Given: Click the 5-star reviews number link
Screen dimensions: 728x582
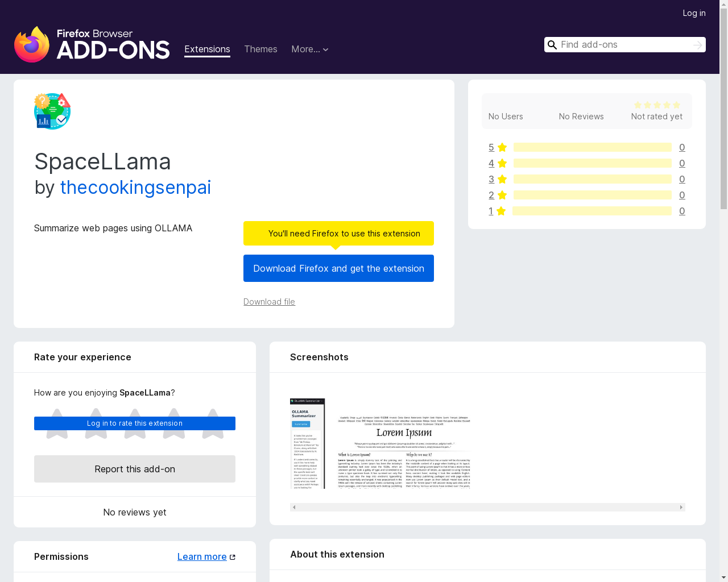Looking at the screenshot, I should (491, 147).
